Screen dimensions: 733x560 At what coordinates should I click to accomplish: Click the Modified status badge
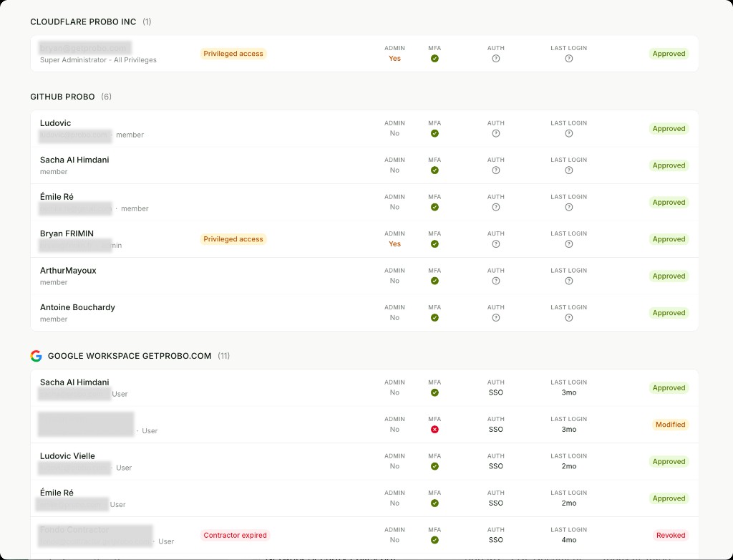coord(670,425)
